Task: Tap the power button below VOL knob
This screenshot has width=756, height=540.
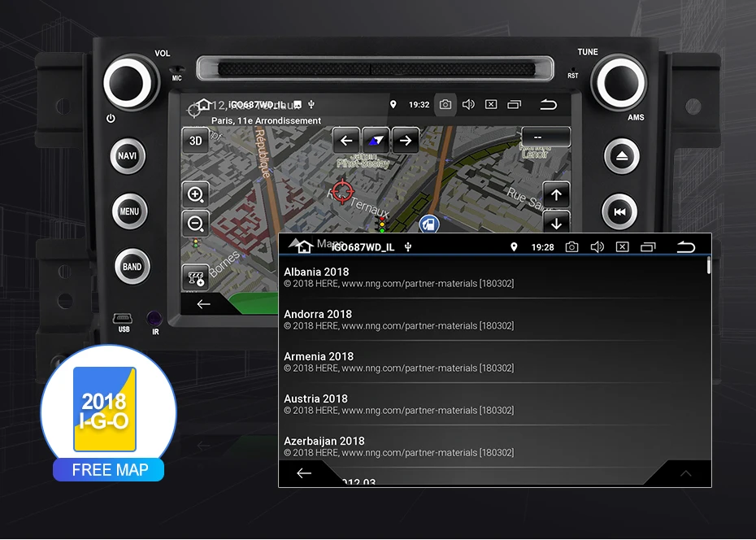Action: pos(111,118)
